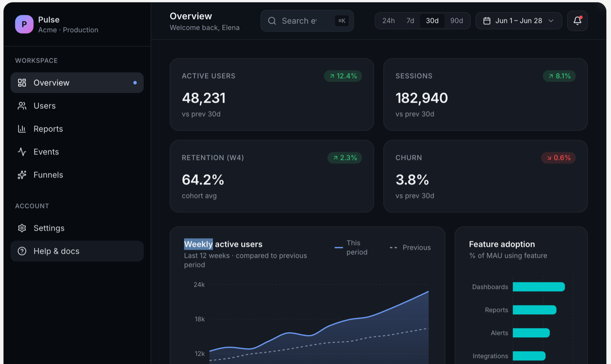611x364 pixels.
Task: Select the 24h time range
Action: tap(388, 21)
